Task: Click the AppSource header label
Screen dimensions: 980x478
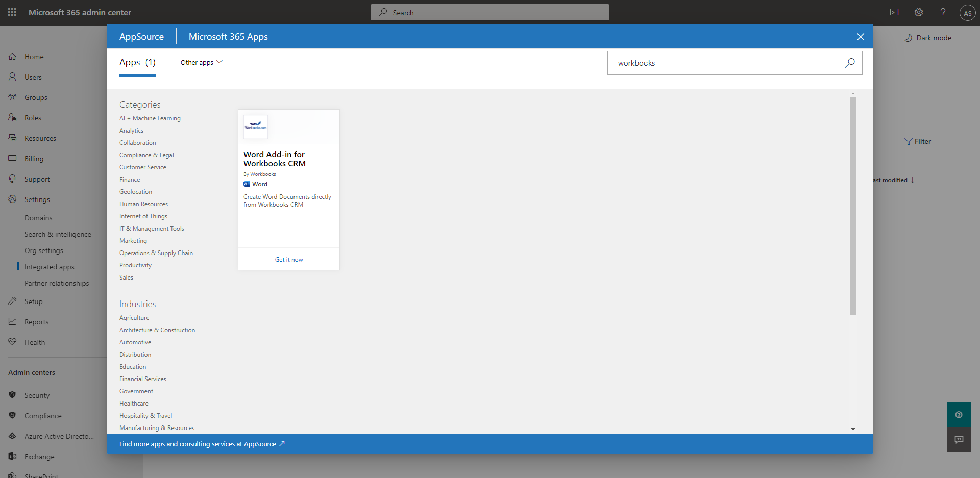Action: click(x=141, y=37)
